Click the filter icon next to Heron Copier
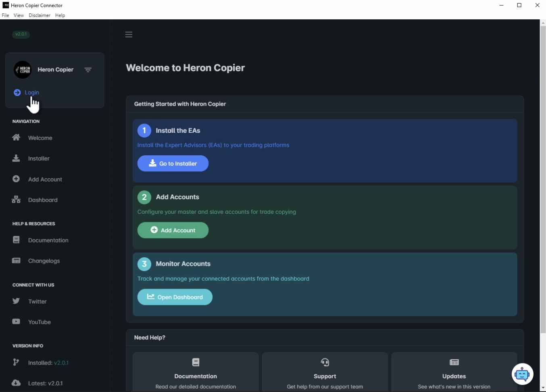The height and width of the screenshot is (392, 546). [88, 70]
